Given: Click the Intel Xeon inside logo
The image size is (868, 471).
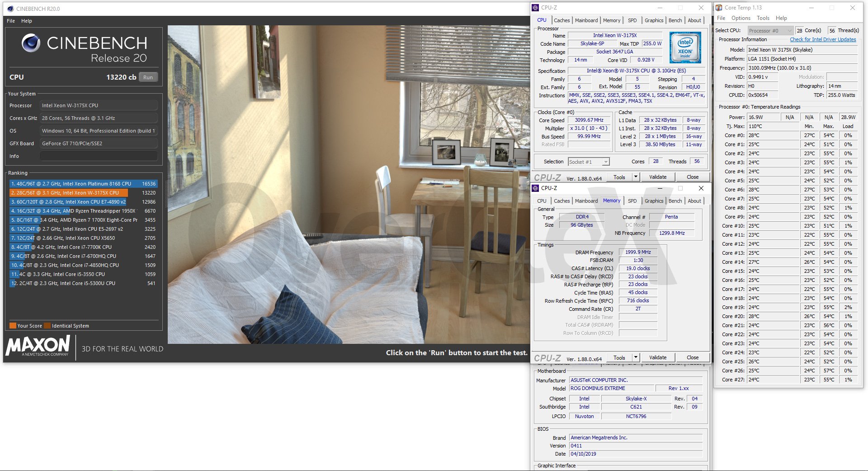Looking at the screenshot, I should [x=685, y=48].
